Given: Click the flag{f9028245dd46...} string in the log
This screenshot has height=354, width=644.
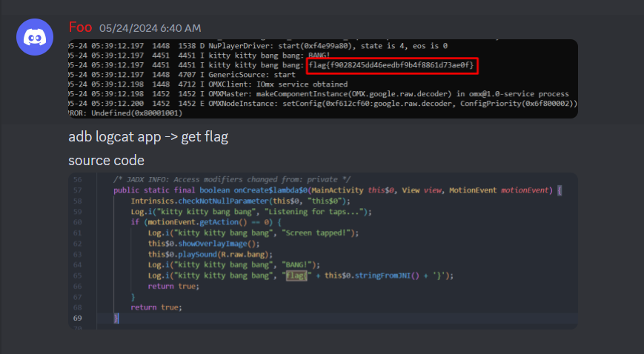Looking at the screenshot, I should coord(391,65).
